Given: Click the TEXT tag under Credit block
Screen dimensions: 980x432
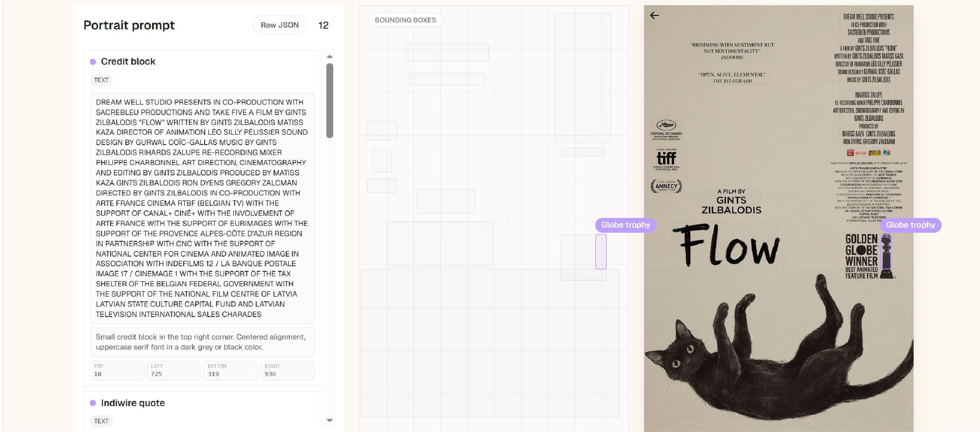Looking at the screenshot, I should (x=101, y=80).
